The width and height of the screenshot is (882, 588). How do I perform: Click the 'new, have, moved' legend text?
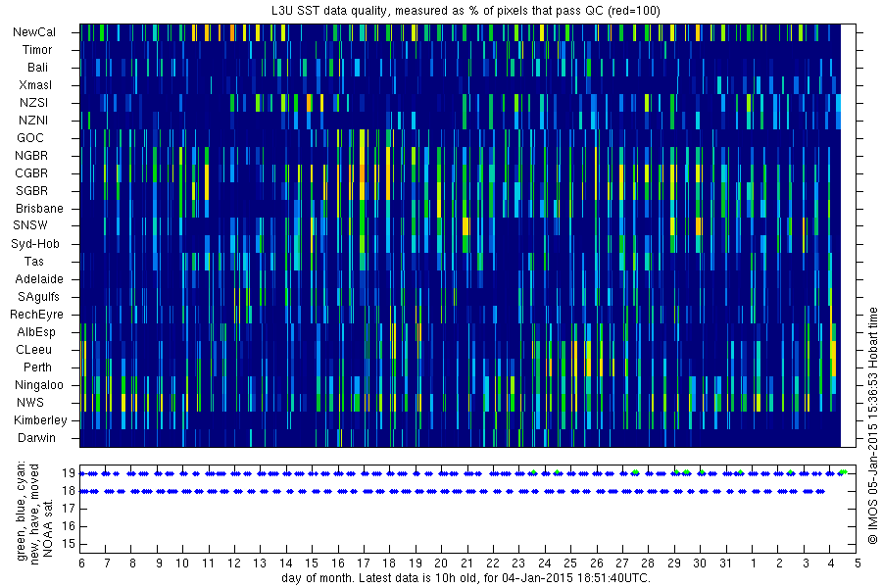[x=35, y=514]
